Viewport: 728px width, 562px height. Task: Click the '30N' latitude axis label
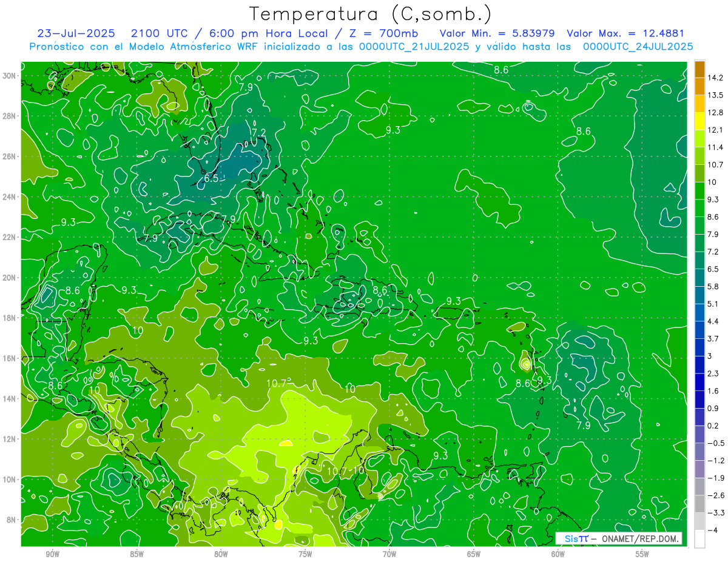pos(10,76)
